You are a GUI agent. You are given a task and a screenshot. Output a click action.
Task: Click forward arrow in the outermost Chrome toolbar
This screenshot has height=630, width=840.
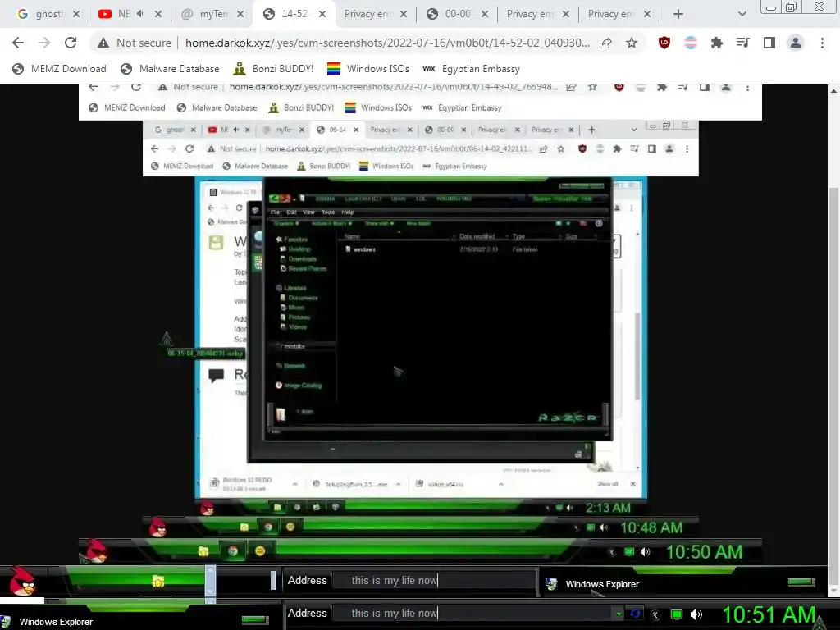tap(44, 43)
